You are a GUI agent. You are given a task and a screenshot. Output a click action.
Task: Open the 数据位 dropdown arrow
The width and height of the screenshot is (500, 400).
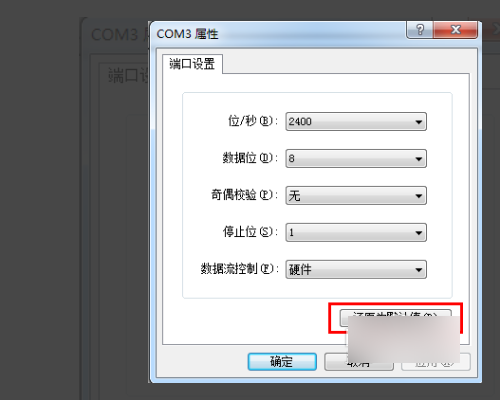[419, 159]
